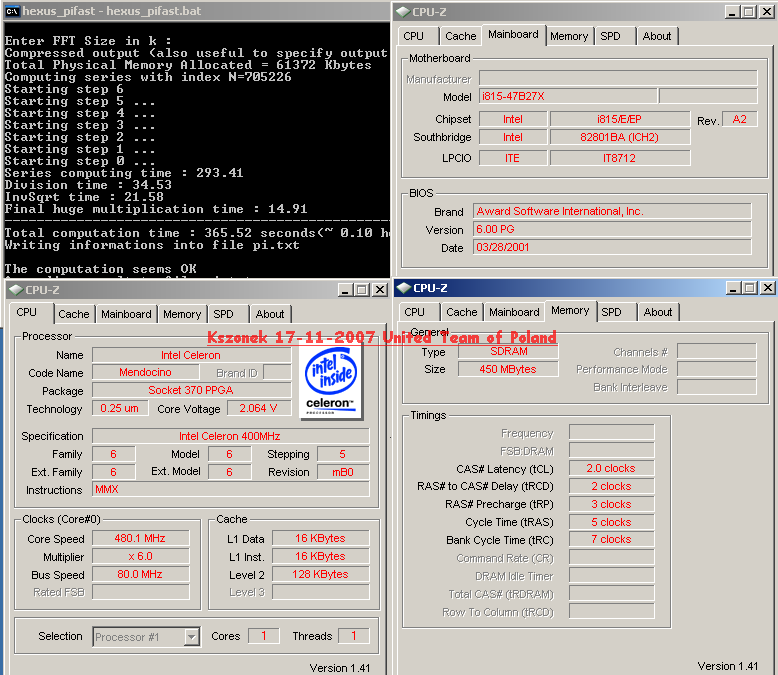Click the chipset field i815/E/EP
The height and width of the screenshot is (675, 778).
[620, 119]
